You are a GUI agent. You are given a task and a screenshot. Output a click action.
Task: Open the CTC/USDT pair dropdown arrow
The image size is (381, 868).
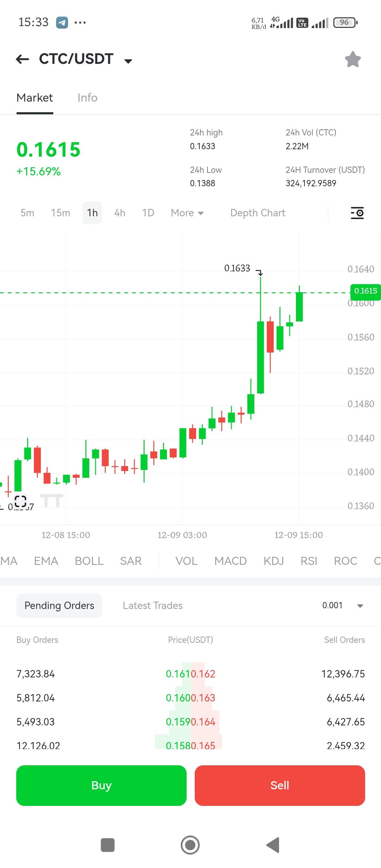(128, 61)
